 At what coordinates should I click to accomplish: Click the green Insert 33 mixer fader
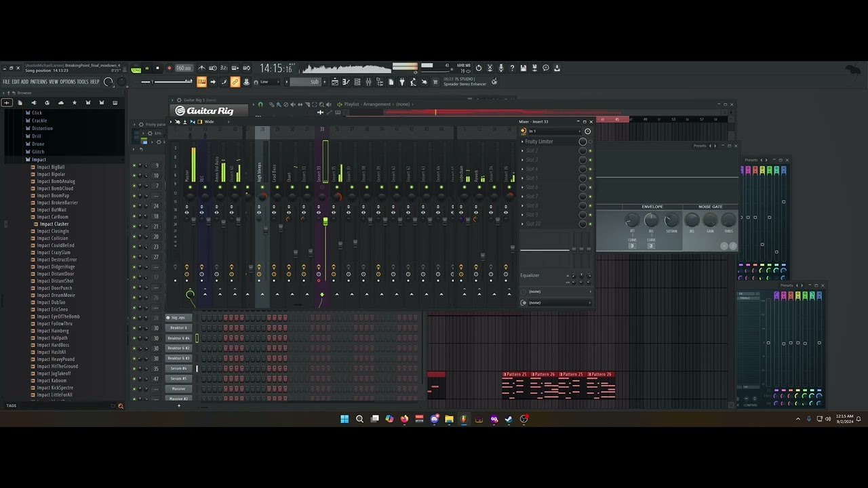(x=325, y=222)
